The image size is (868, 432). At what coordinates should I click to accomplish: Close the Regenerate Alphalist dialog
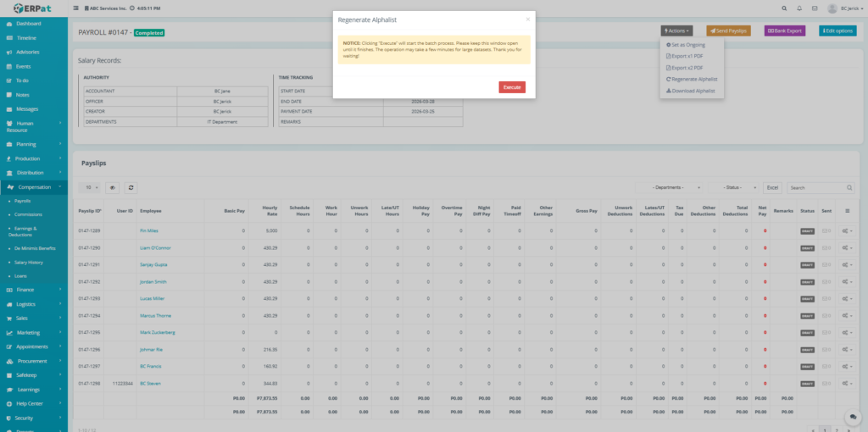tap(527, 19)
